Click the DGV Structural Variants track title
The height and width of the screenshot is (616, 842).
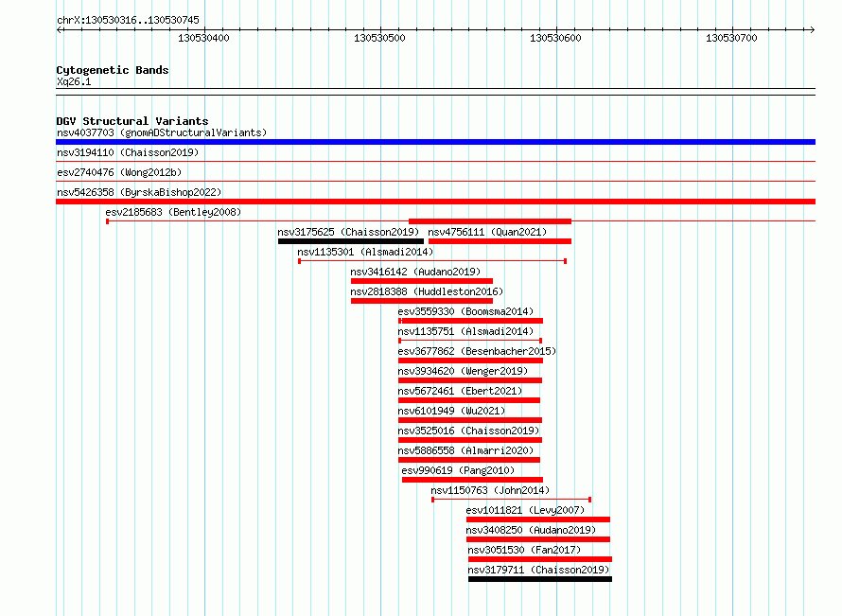[x=132, y=121]
